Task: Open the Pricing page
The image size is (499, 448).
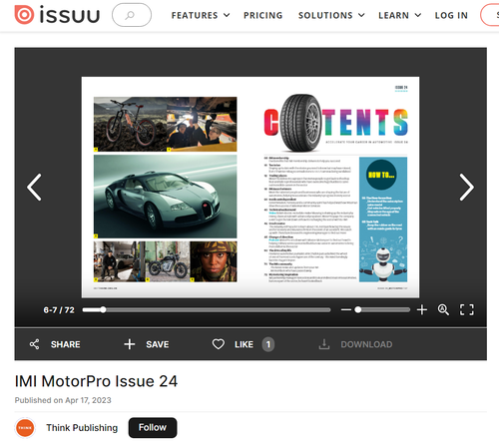Action: [262, 15]
